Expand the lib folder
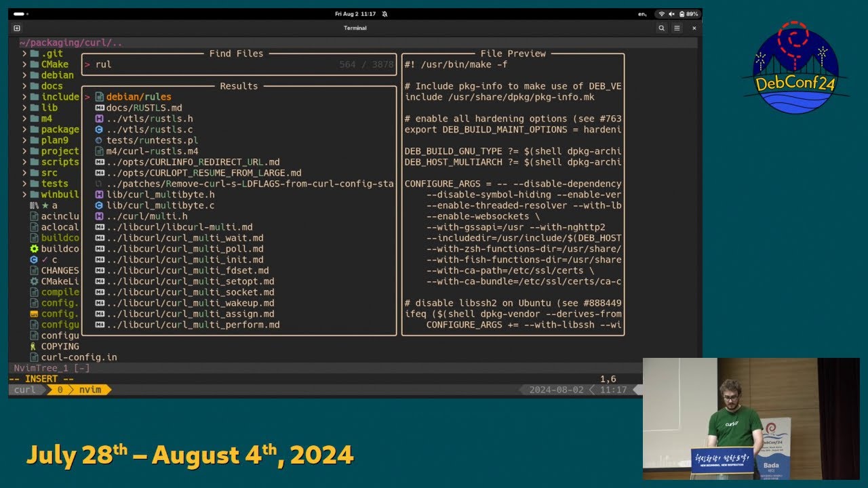 [x=24, y=108]
